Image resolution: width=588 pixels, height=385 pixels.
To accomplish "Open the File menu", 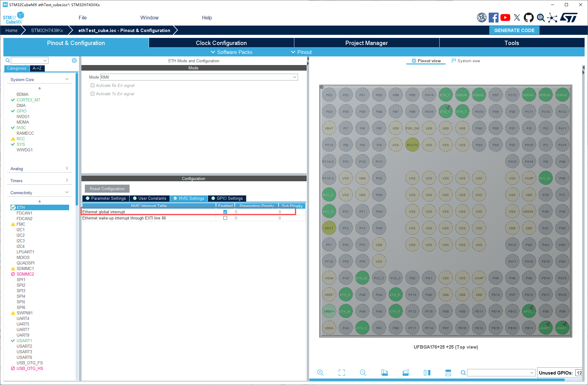I will [83, 18].
